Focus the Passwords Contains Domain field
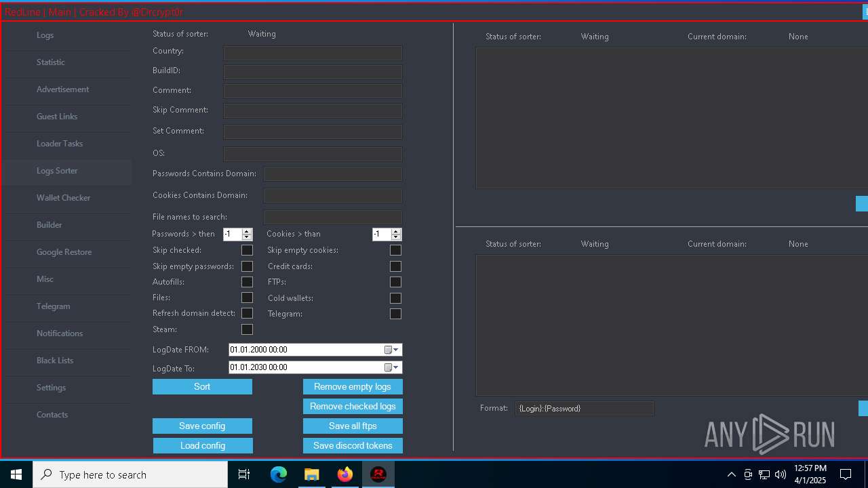 pos(333,174)
